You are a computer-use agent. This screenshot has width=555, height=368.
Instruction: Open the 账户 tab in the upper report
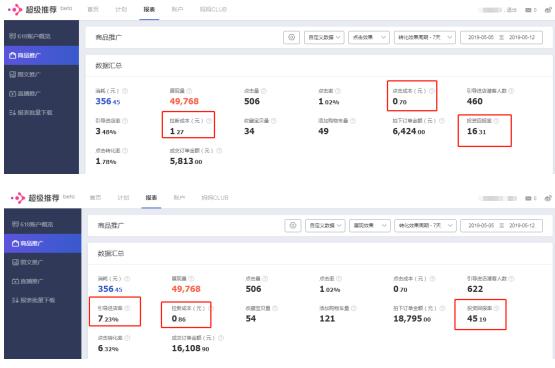(177, 9)
